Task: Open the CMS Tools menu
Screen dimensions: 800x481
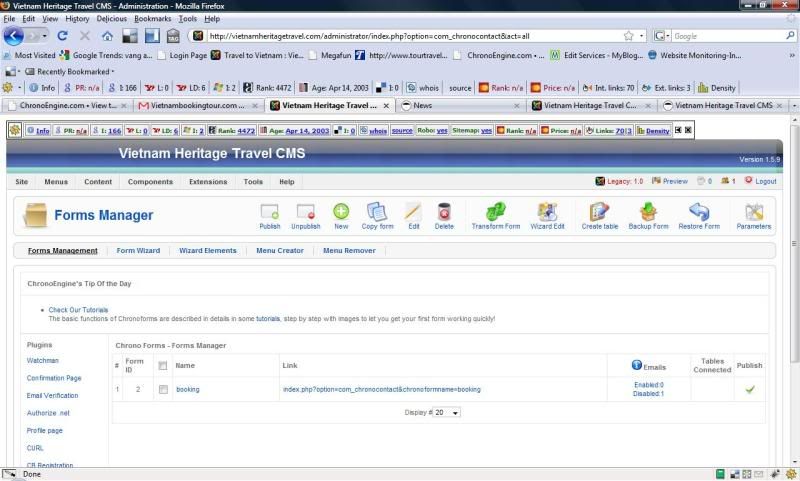Action: [253, 182]
